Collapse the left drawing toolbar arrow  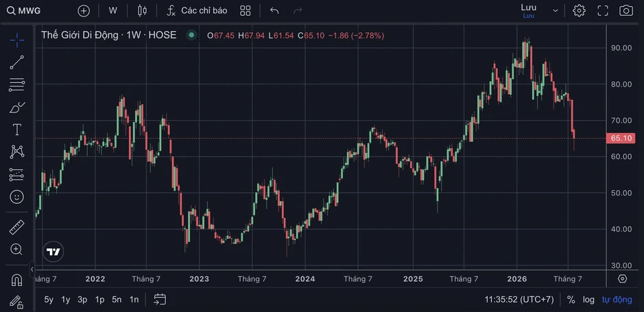(32, 269)
